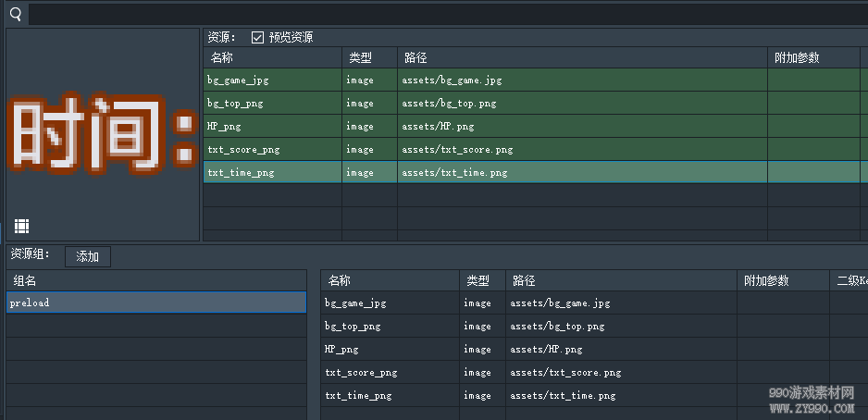Select the preload group row
Screen dimensions: 868x420
[x=156, y=303]
